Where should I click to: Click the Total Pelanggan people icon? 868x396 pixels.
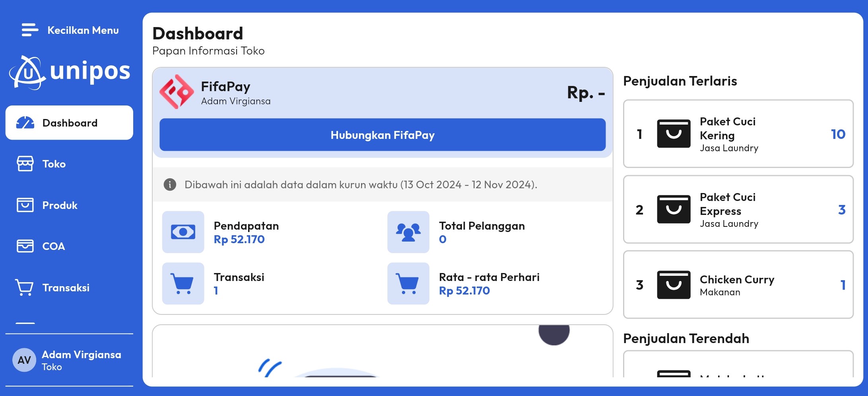coord(408,232)
